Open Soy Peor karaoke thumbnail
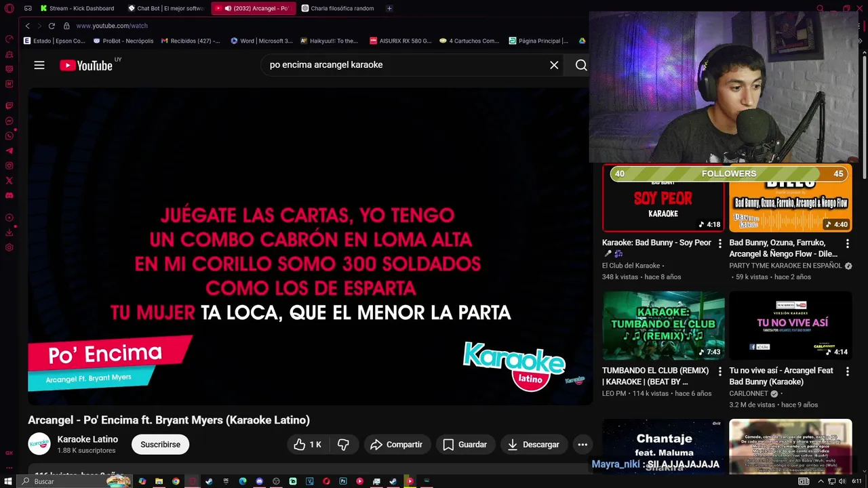 663,198
